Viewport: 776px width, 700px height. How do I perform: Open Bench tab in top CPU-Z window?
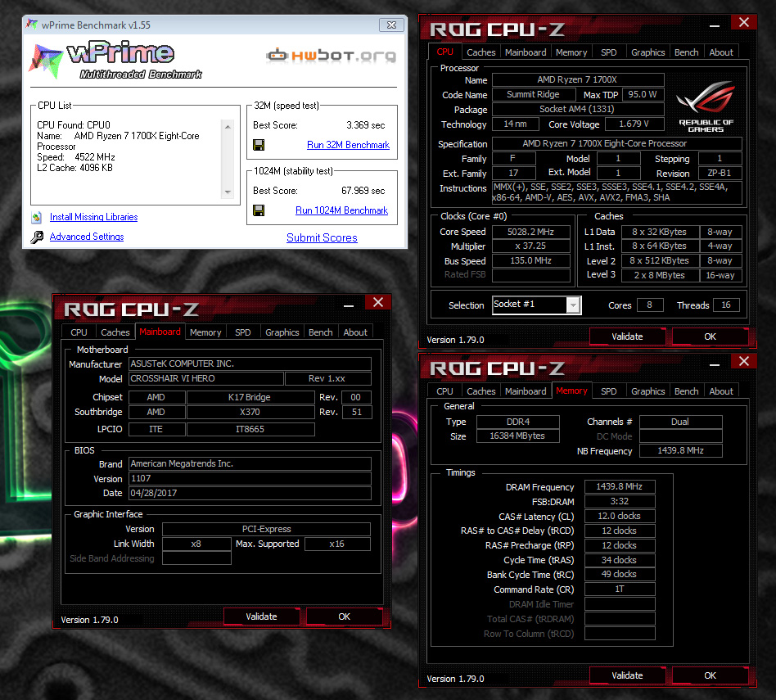(687, 52)
